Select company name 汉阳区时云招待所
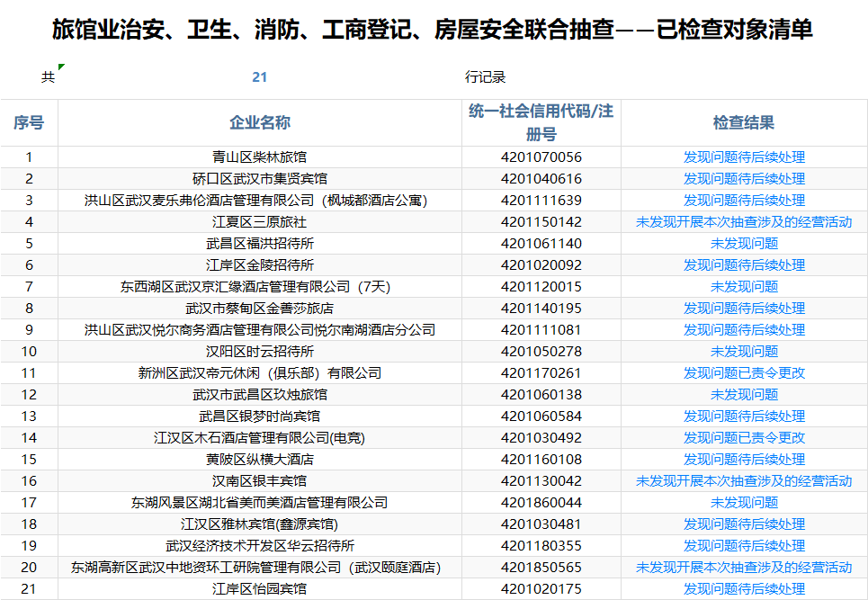This screenshot has width=868, height=600. [260, 352]
